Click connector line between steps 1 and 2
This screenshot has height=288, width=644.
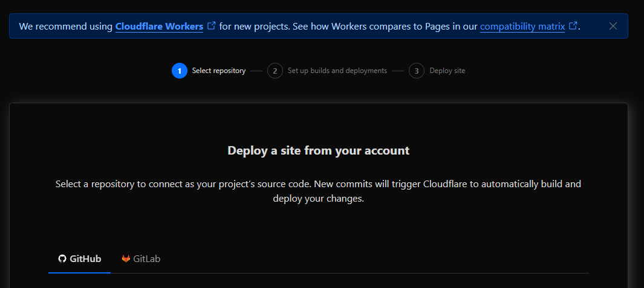click(256, 71)
